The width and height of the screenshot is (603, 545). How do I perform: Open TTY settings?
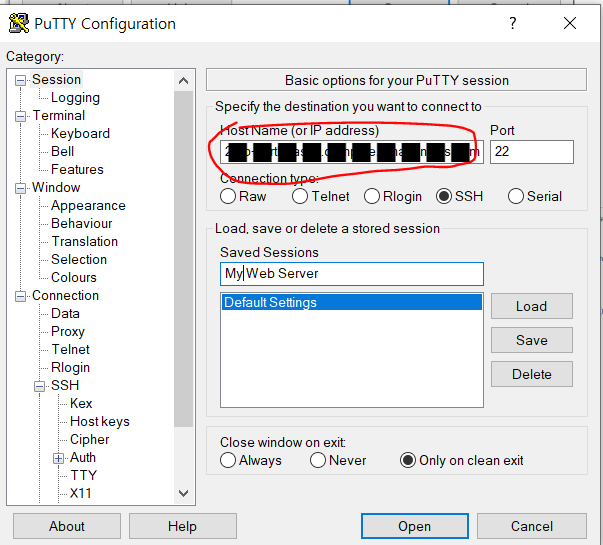(83, 475)
